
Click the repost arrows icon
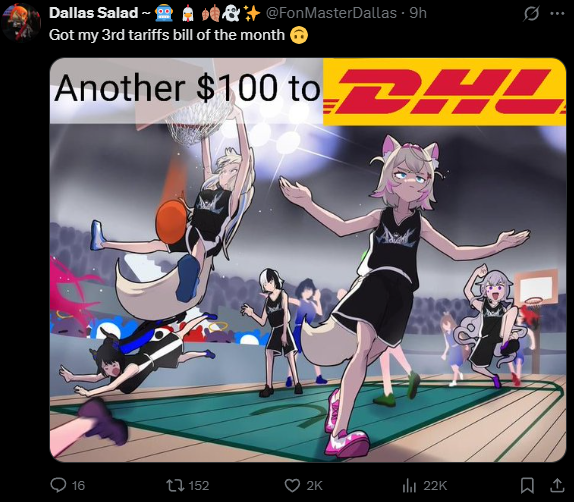coord(175,486)
